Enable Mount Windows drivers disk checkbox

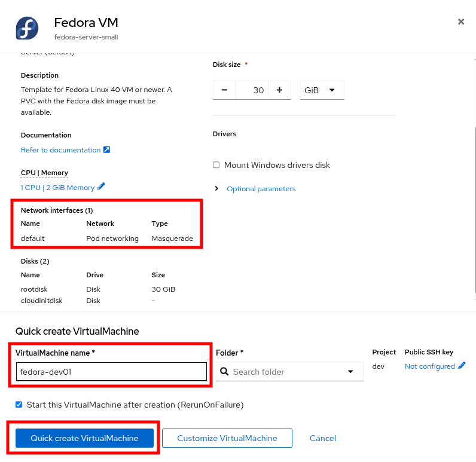tap(216, 165)
